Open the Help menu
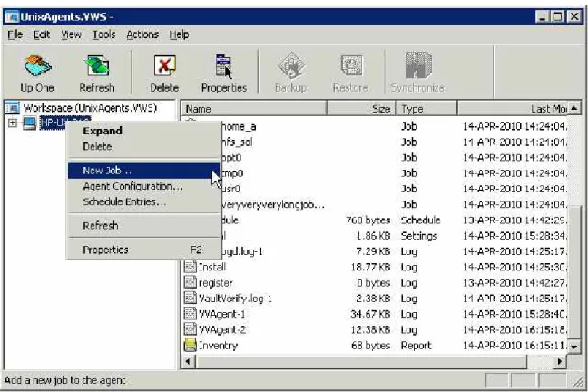Image resolution: width=588 pixels, height=392 pixels. click(x=179, y=34)
